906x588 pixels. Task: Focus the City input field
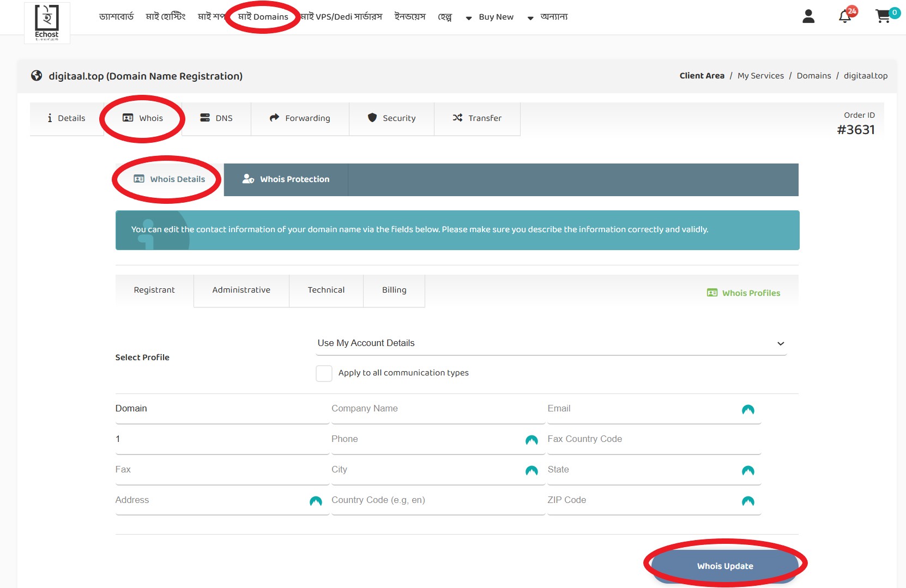coord(438,470)
